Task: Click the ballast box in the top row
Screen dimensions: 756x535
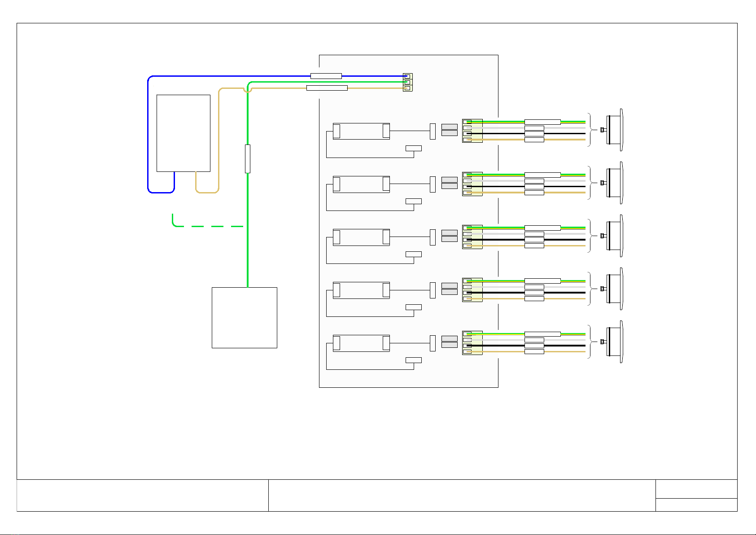Action: point(361,131)
